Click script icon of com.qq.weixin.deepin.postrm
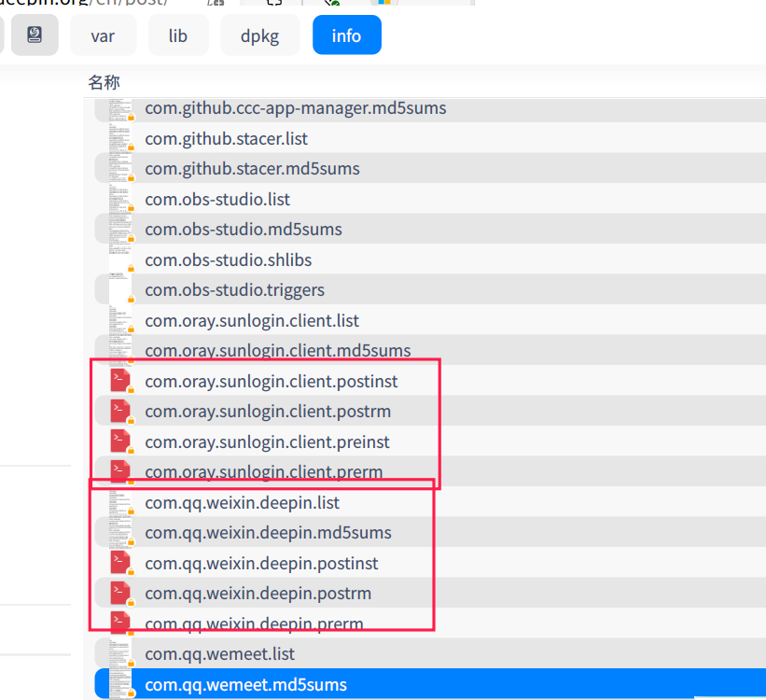Screen dimensions: 766x700 click(x=120, y=593)
